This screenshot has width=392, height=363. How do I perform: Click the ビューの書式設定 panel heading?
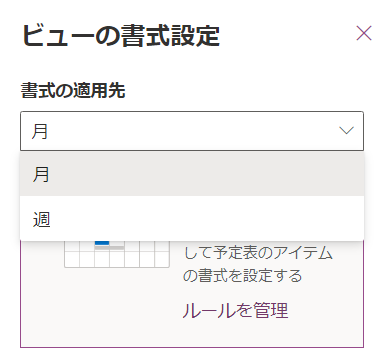(121, 35)
